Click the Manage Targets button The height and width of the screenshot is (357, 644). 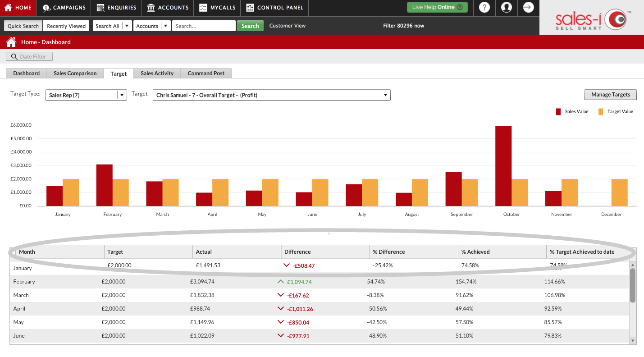(x=611, y=95)
